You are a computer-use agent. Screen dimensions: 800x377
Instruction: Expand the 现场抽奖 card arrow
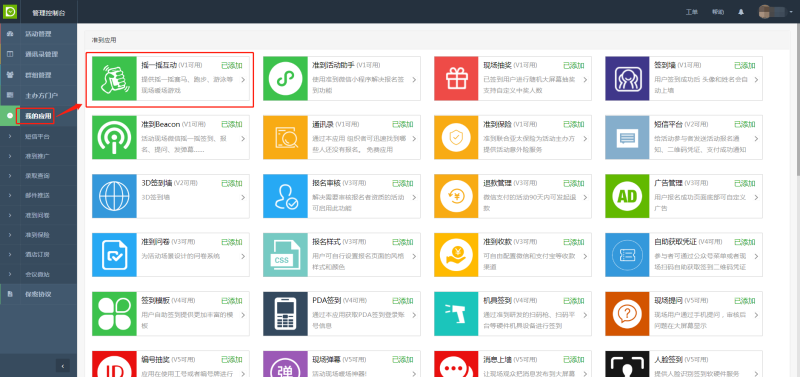click(x=585, y=80)
